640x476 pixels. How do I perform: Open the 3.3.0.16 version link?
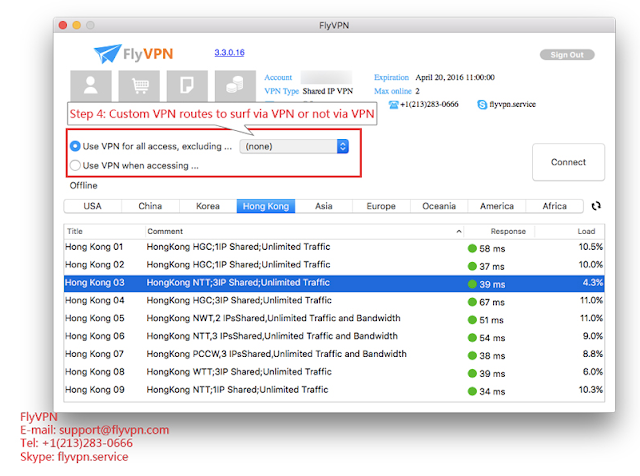coord(229,53)
